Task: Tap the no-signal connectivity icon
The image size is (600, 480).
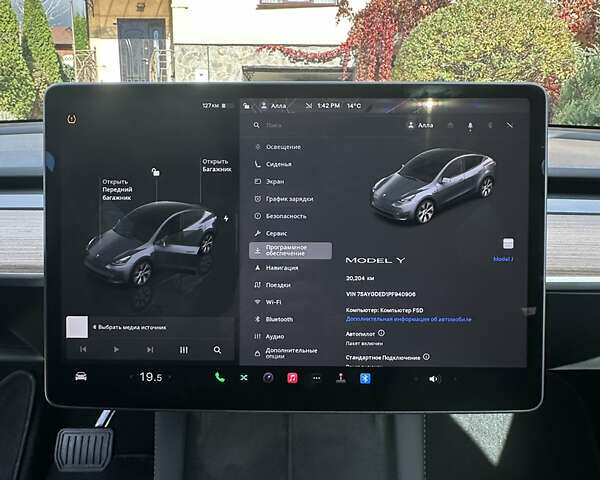Action: [x=308, y=105]
